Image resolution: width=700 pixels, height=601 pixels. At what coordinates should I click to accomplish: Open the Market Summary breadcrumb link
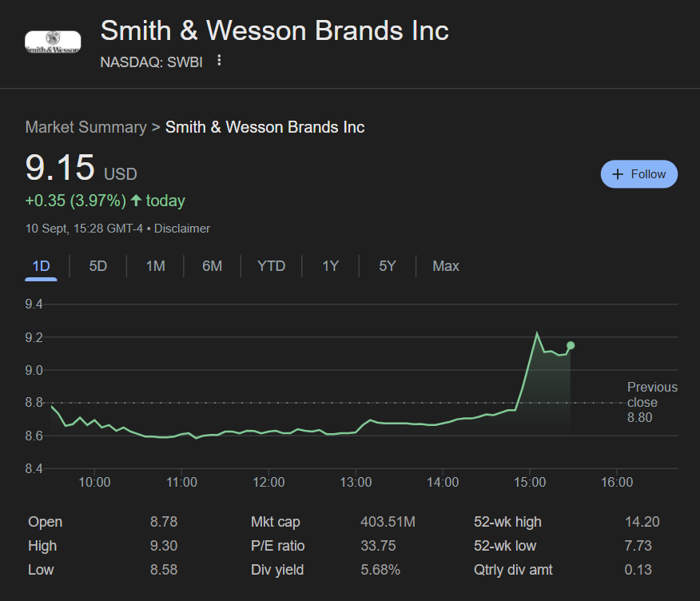click(86, 127)
